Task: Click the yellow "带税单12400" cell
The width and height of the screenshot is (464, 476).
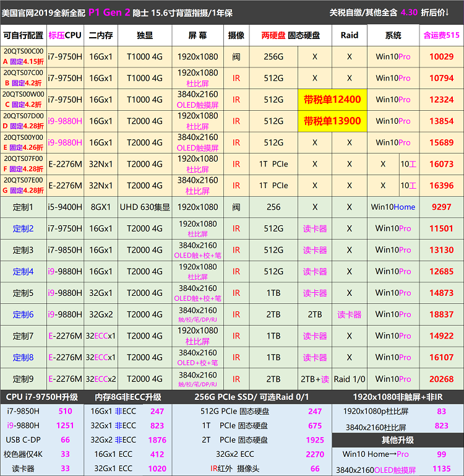Action: [x=332, y=100]
